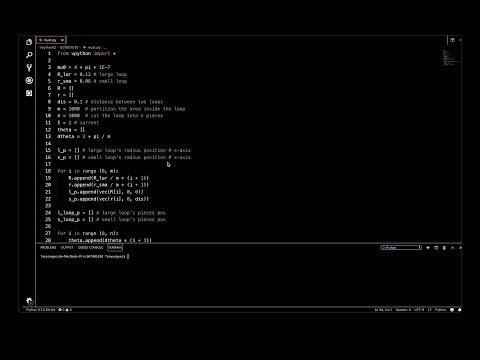Click code line 'R_lar = 0.12 # large loop'
Image resolution: width=480 pixels, height=360 pixels.
92,74
